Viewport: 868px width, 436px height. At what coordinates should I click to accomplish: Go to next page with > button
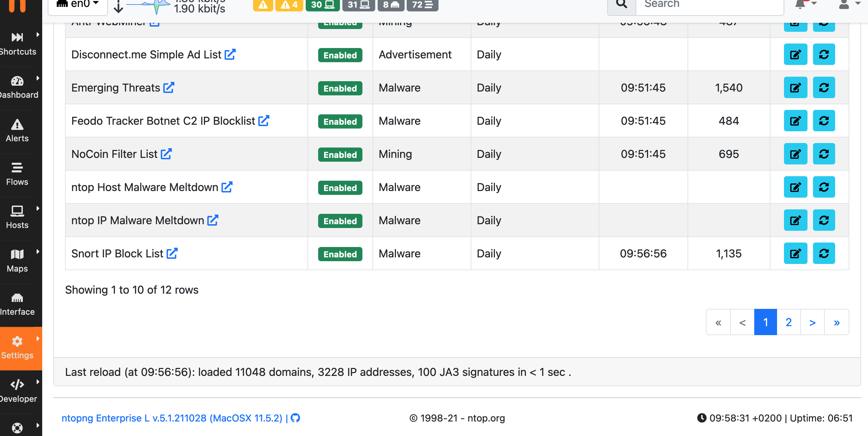pos(812,322)
